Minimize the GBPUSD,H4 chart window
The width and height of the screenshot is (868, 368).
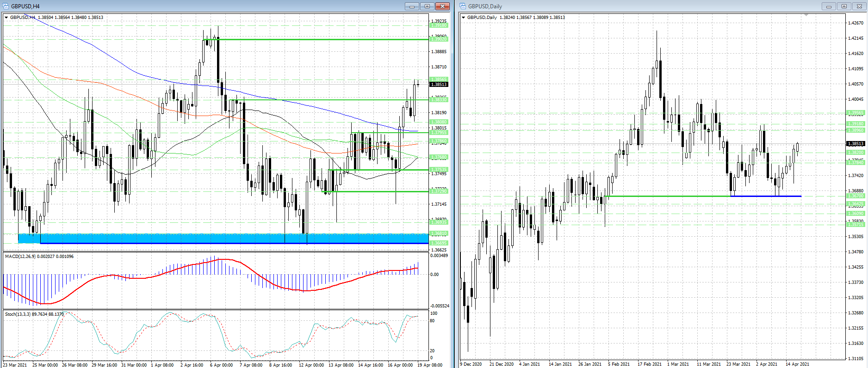[412, 6]
